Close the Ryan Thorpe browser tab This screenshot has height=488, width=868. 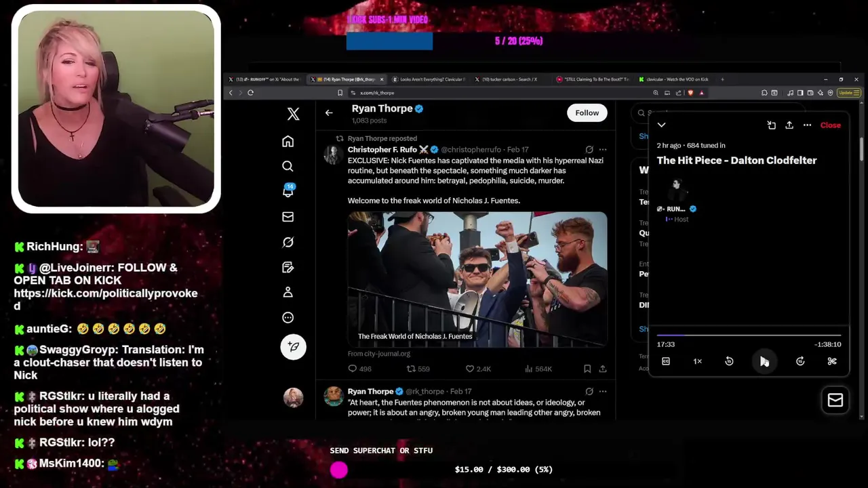(382, 79)
